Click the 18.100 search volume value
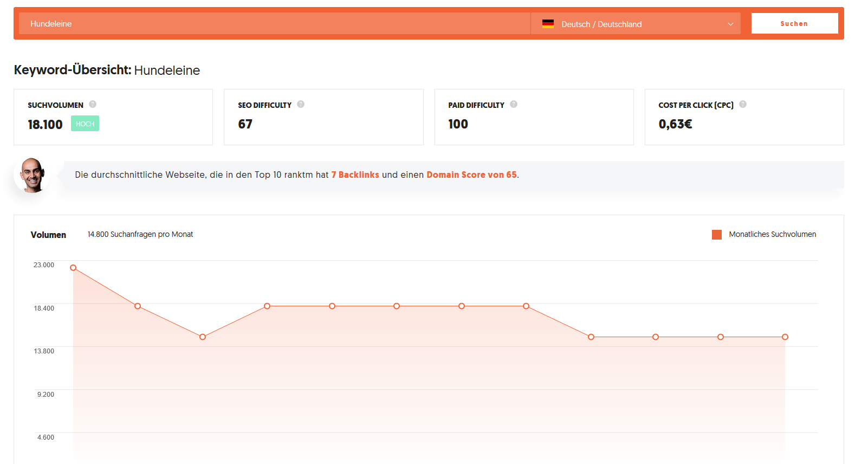This screenshot has height=464, width=868. tap(45, 125)
